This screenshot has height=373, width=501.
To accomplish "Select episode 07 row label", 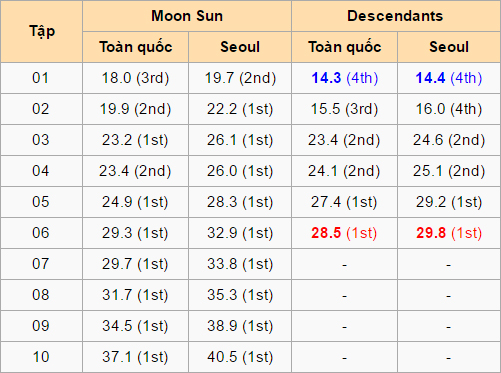I will (x=41, y=264).
